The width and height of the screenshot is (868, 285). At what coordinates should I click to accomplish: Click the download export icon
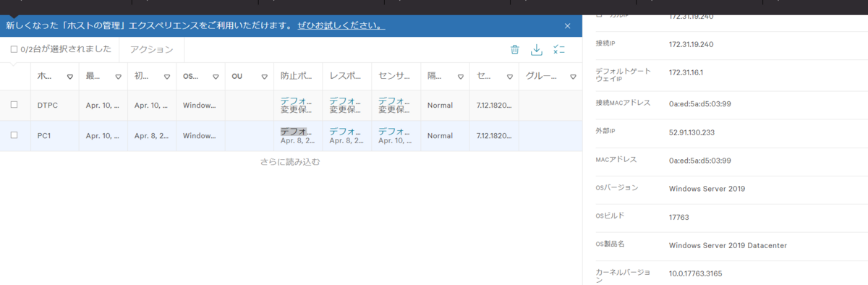[x=537, y=49]
